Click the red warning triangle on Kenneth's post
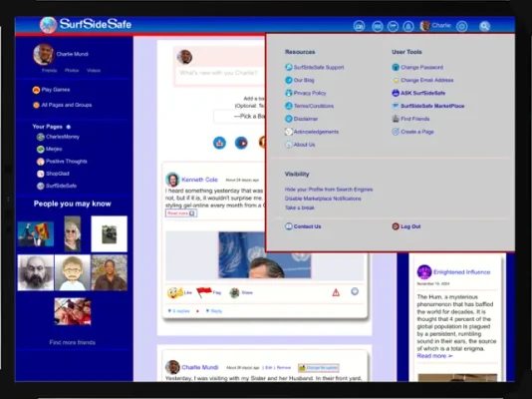The image size is (532, 399). (x=336, y=292)
